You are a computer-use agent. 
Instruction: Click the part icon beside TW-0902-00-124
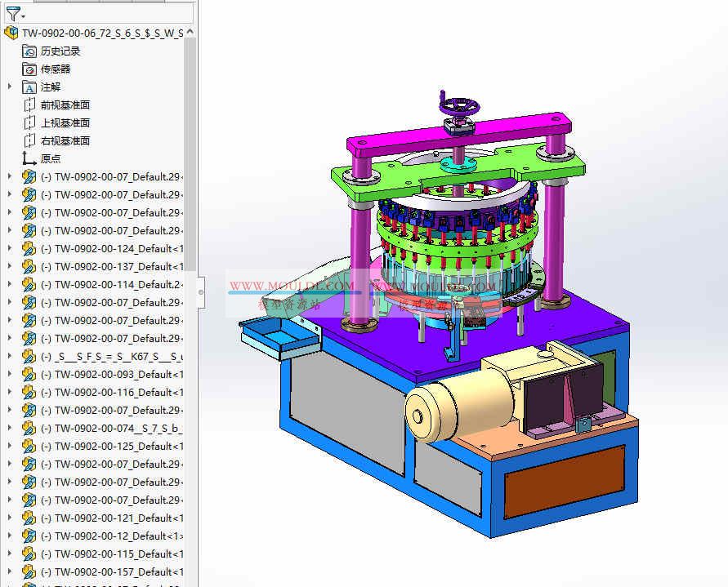(x=28, y=248)
